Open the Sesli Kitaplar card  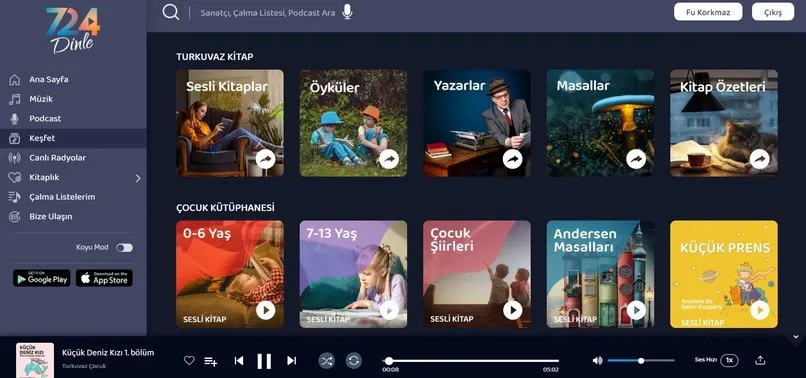230,123
